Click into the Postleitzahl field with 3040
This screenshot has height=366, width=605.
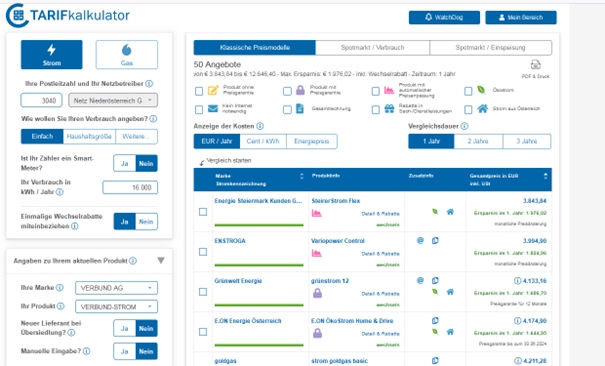click(x=41, y=100)
